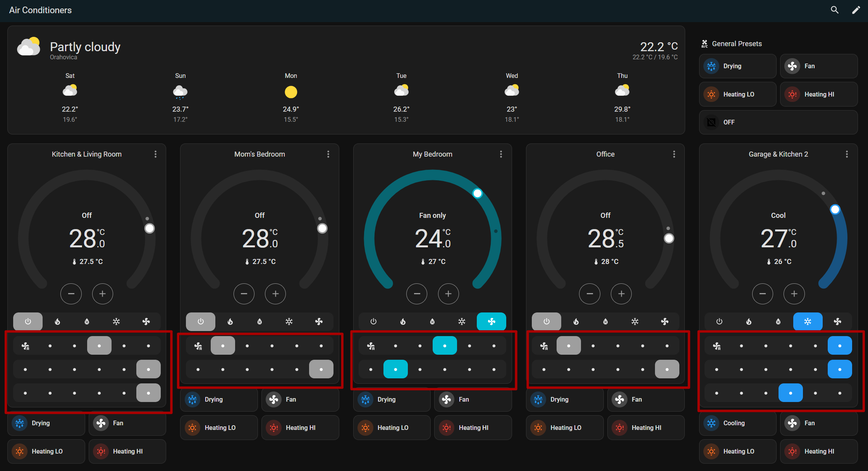
Task: Toggle power off button for Mom's Bedroom
Action: [201, 321]
